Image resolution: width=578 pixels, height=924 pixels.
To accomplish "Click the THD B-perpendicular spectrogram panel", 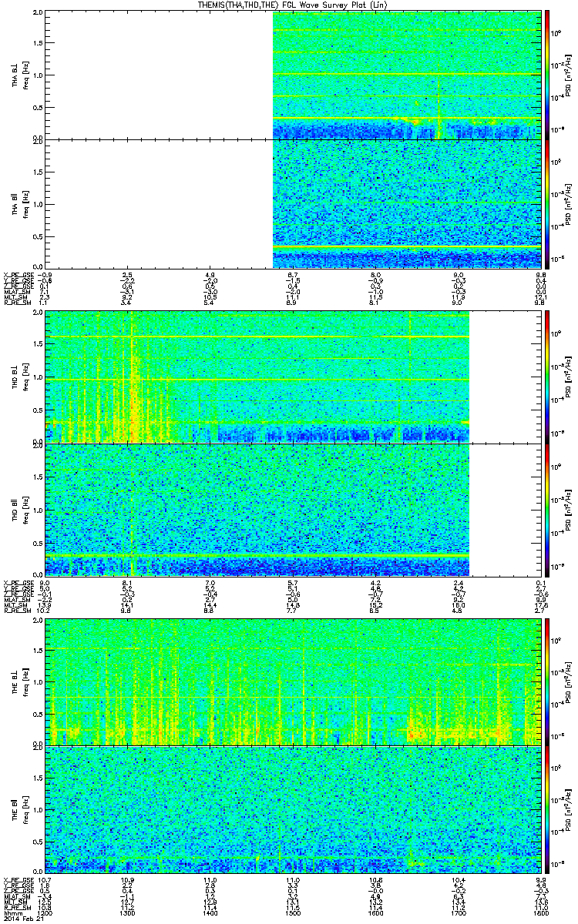I will tap(257, 377).
